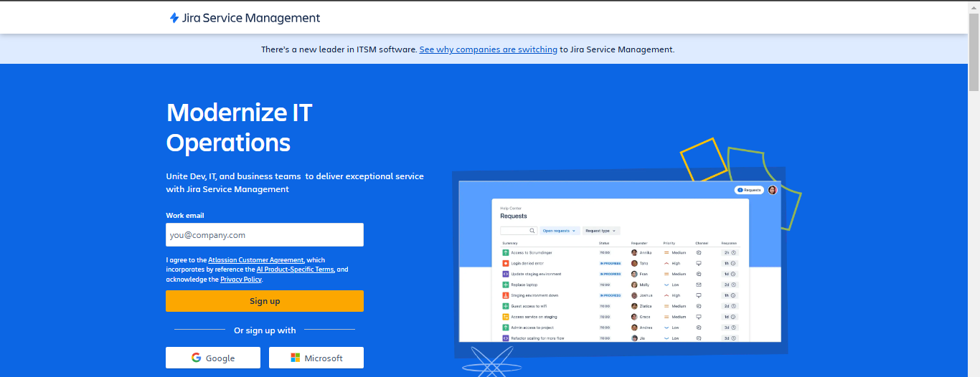Click Tana's avatar in the Requester column
The width and height of the screenshot is (980, 377).
(x=634, y=263)
